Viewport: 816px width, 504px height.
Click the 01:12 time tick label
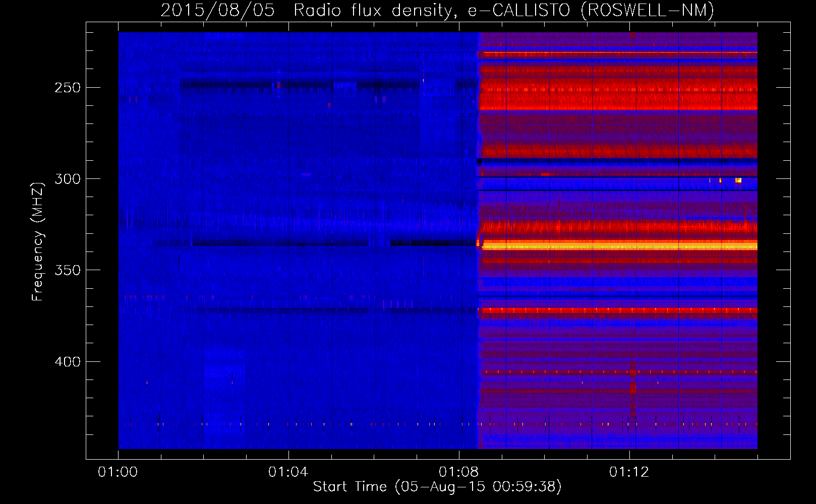[629, 472]
